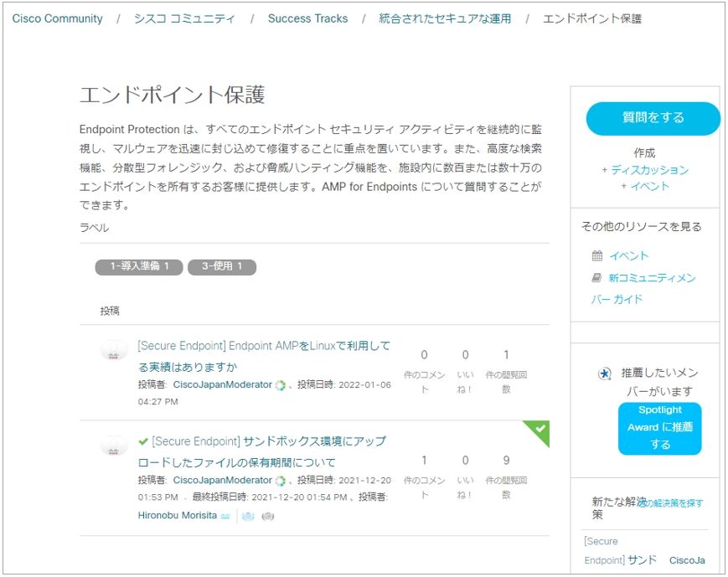Create a new イベント under 作成
This screenshot has height=577, width=728.
[x=649, y=186]
